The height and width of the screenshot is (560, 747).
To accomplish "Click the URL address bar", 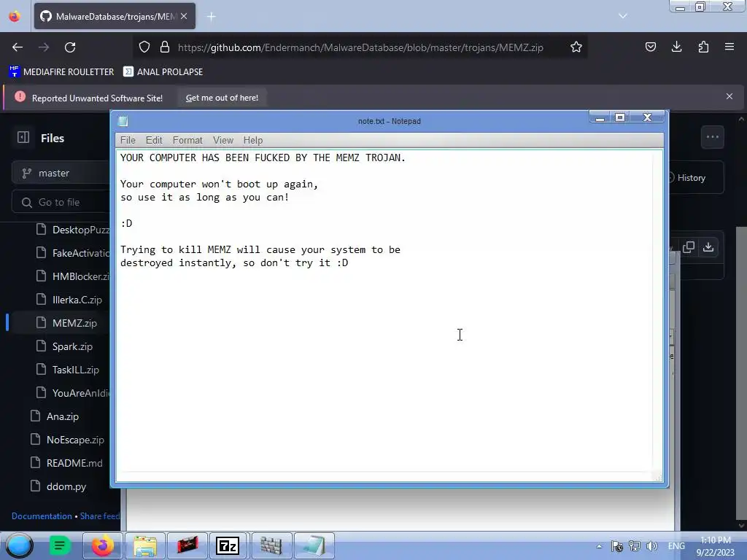I will 360,47.
